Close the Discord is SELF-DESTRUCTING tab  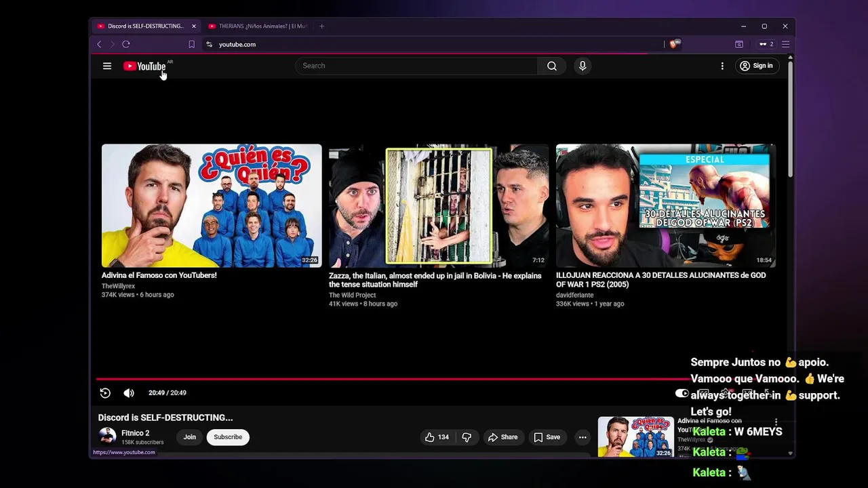[x=194, y=26]
